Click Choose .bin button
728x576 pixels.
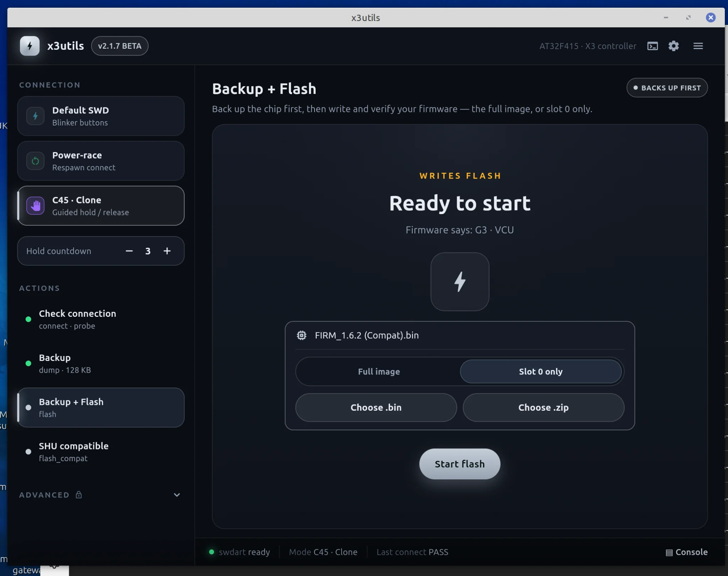click(376, 407)
